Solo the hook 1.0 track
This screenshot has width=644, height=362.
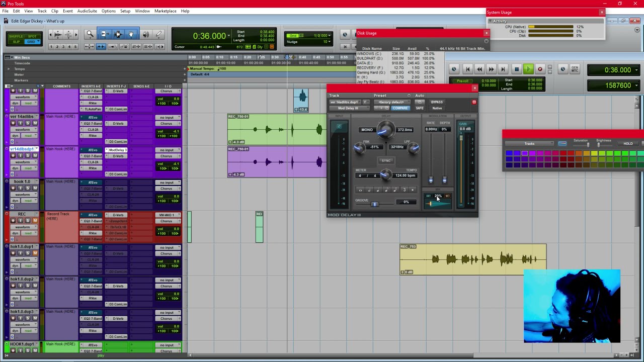tap(28, 188)
